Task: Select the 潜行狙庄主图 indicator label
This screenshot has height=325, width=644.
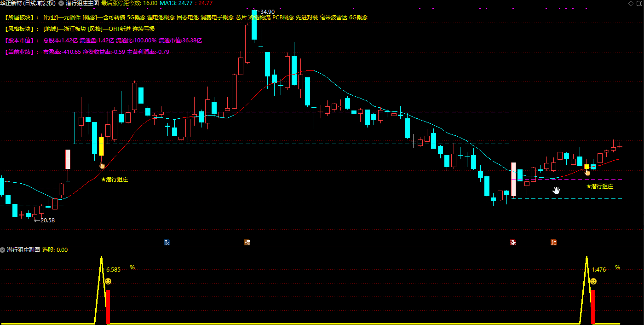Action: tap(82, 3)
